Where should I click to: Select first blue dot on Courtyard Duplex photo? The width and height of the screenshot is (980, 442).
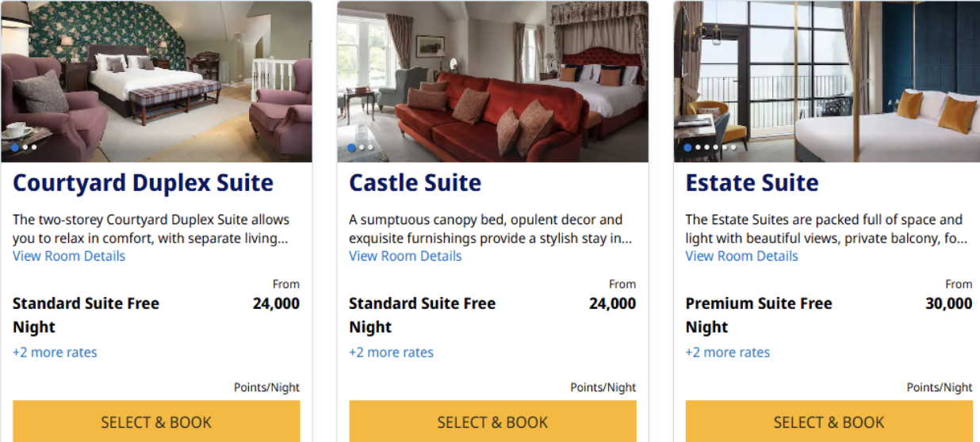coord(15,147)
